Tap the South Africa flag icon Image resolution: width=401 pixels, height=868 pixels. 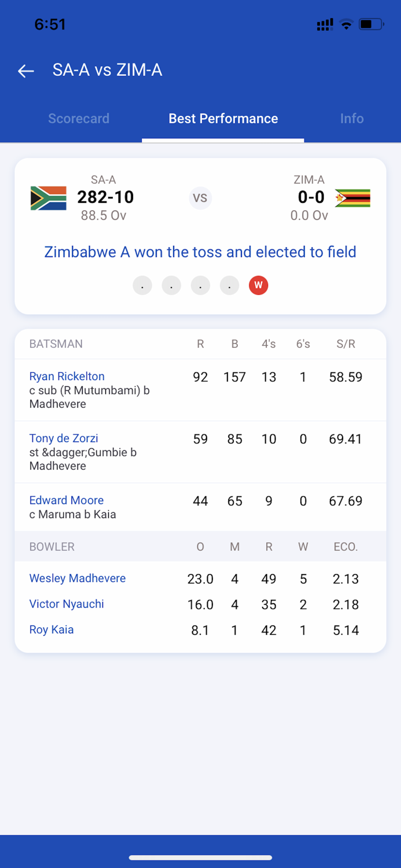(48, 197)
